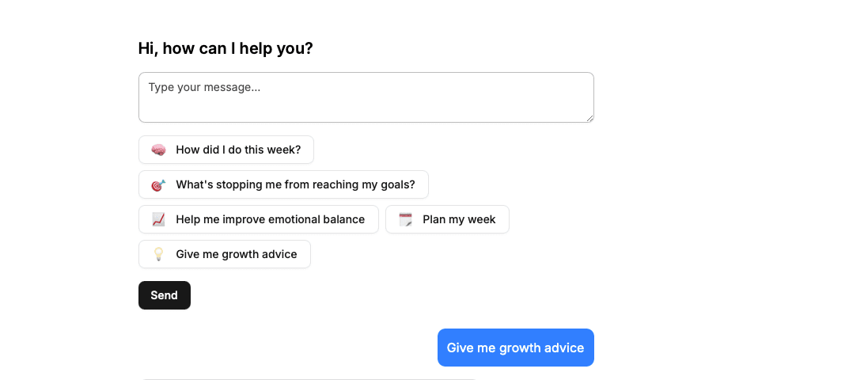Image resolution: width=868 pixels, height=380 pixels.
Task: Grab the textarea resize handle corner
Action: pyautogui.click(x=589, y=118)
